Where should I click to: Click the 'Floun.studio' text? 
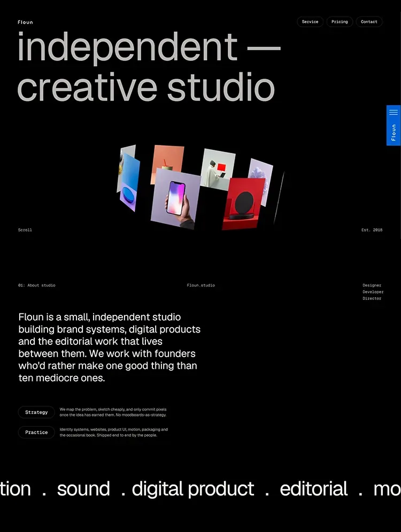(201, 286)
